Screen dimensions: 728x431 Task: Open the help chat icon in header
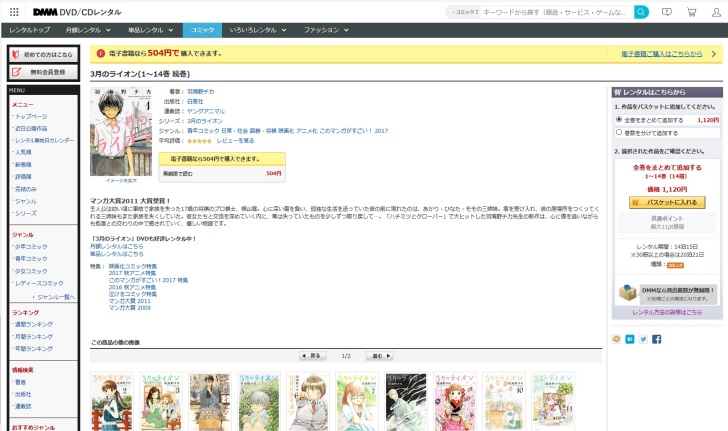pos(667,12)
